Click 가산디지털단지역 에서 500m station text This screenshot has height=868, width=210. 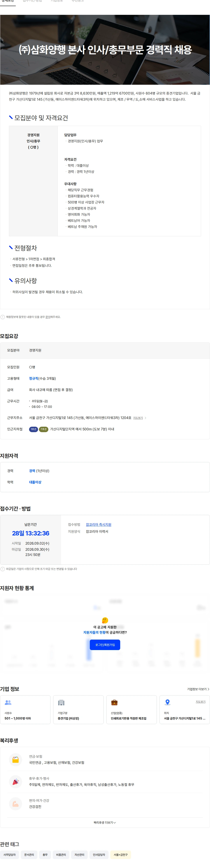click(x=82, y=429)
